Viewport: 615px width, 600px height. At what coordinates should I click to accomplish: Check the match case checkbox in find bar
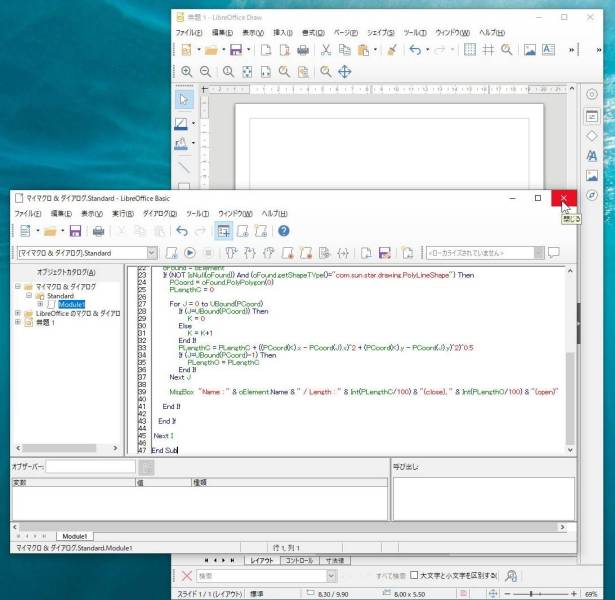(x=414, y=575)
